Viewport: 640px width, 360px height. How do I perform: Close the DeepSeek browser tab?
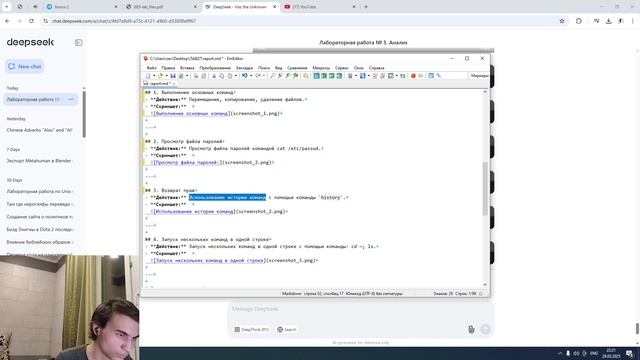tap(274, 7)
